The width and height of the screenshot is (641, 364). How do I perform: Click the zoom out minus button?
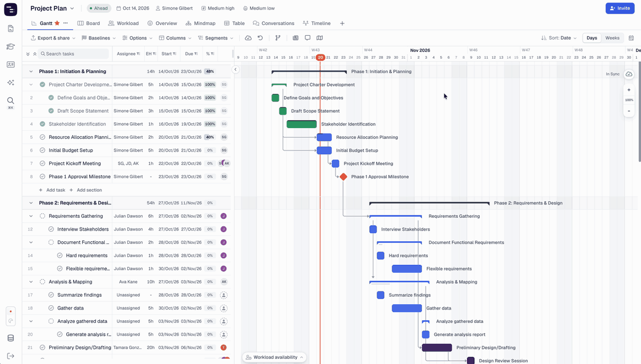629,111
